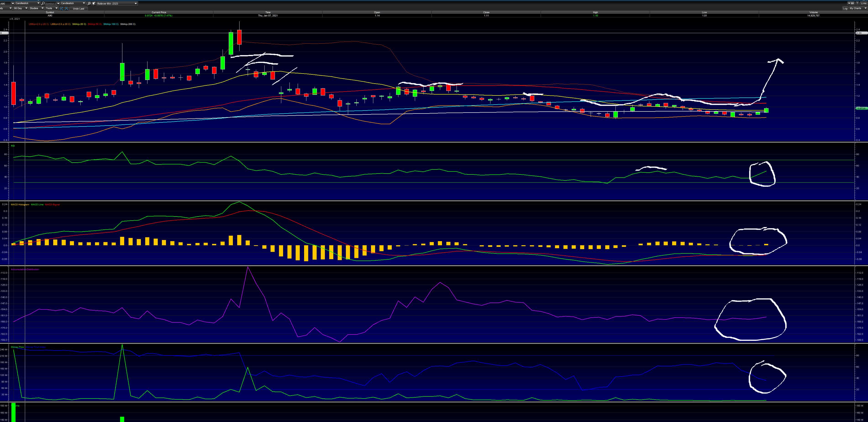Image resolution: width=868 pixels, height=422 pixels.
Task: Click into the Symbol 2 input field
Action: point(50,3)
